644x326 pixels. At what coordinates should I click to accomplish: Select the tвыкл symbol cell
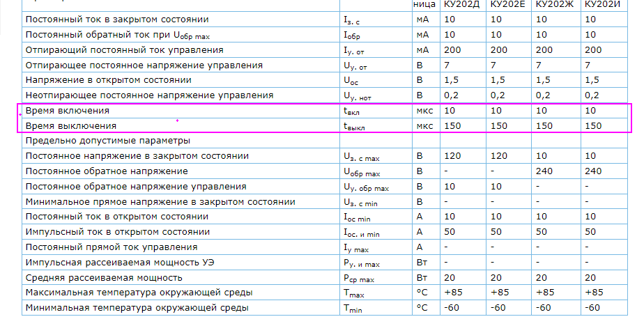point(354,127)
